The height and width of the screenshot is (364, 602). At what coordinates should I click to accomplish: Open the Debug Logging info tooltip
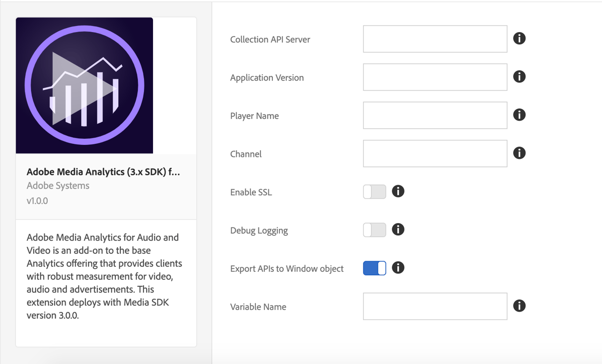click(398, 229)
